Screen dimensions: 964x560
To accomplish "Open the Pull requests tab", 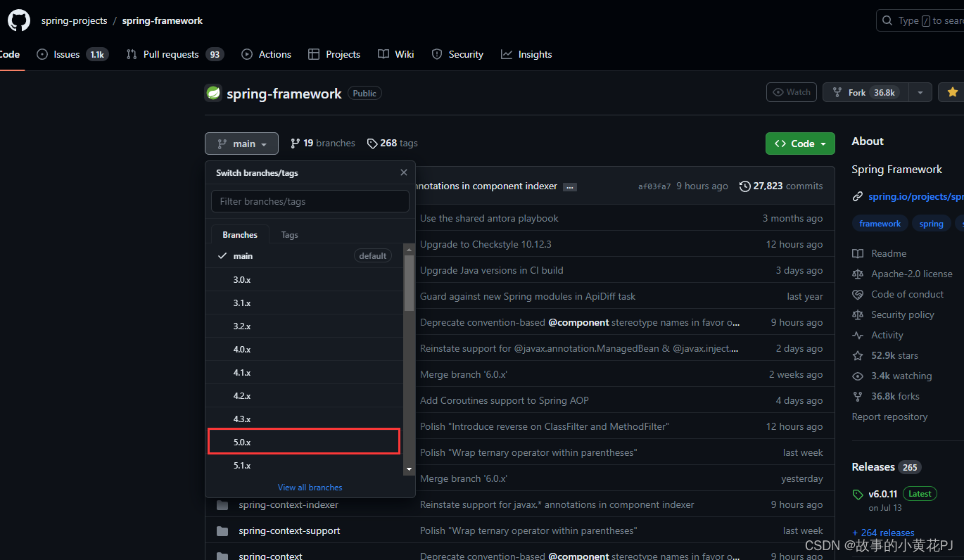I will tap(175, 54).
